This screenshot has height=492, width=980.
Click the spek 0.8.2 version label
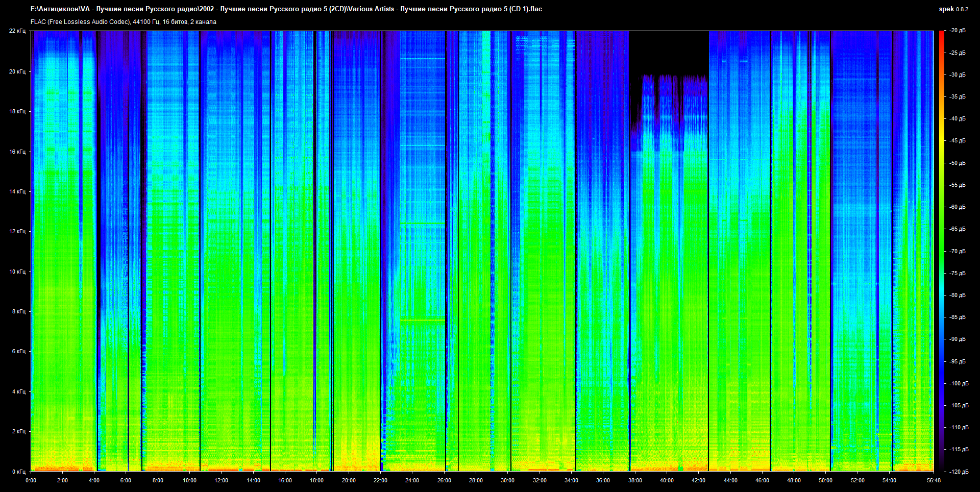[953, 9]
